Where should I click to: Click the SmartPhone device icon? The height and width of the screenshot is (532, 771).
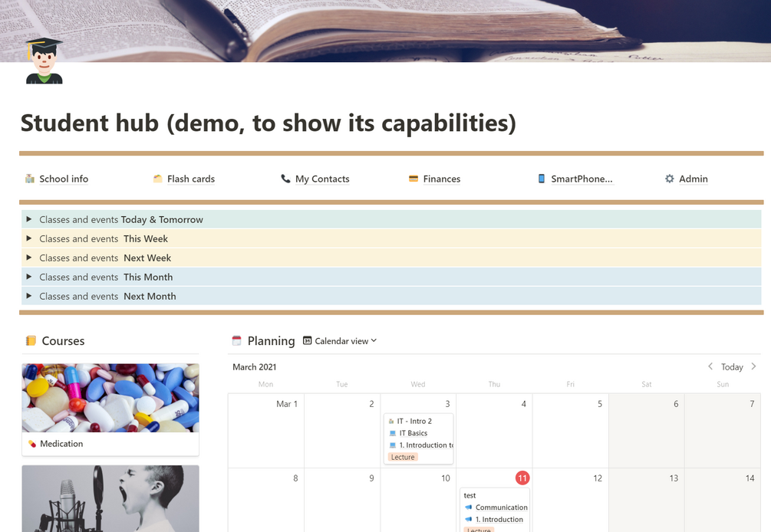click(542, 179)
